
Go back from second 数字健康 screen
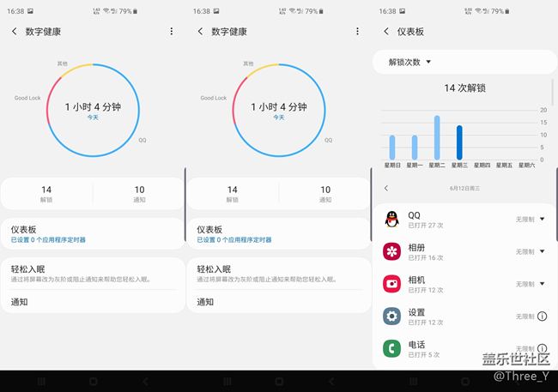click(x=200, y=31)
